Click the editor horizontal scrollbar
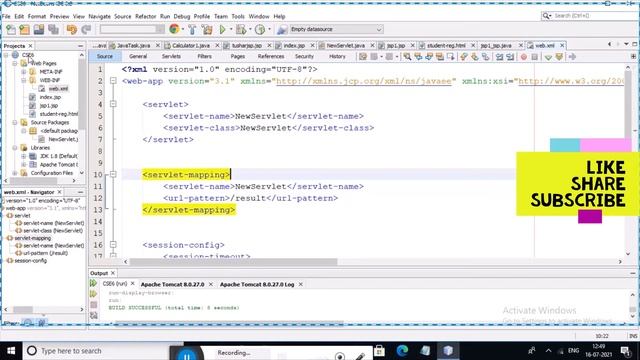The height and width of the screenshot is (360, 640). point(233,262)
